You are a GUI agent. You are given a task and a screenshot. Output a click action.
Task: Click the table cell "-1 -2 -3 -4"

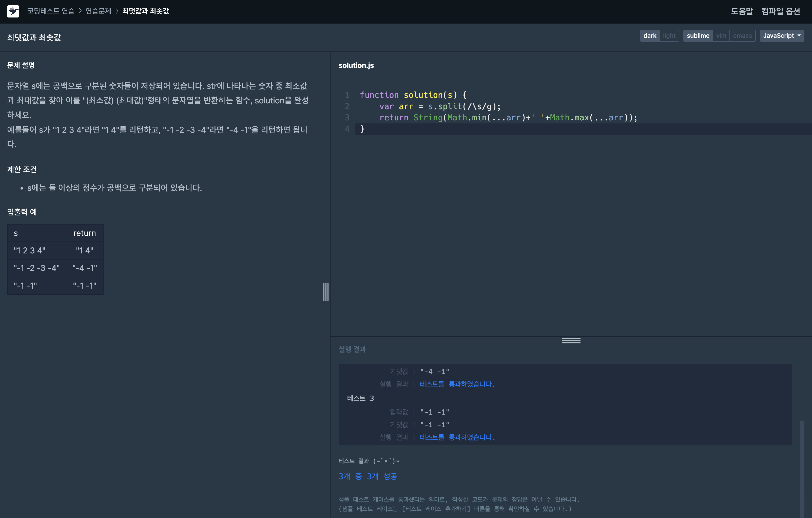coord(37,268)
